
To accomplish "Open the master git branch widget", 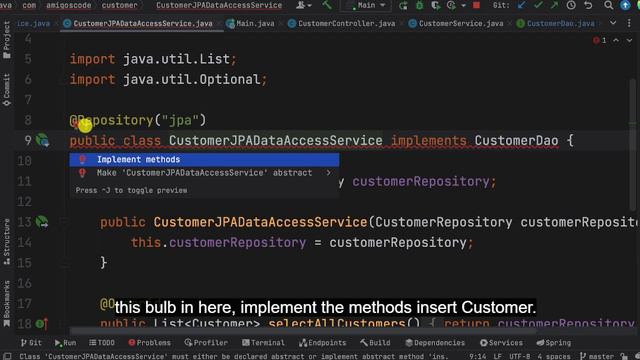I will tap(597, 356).
